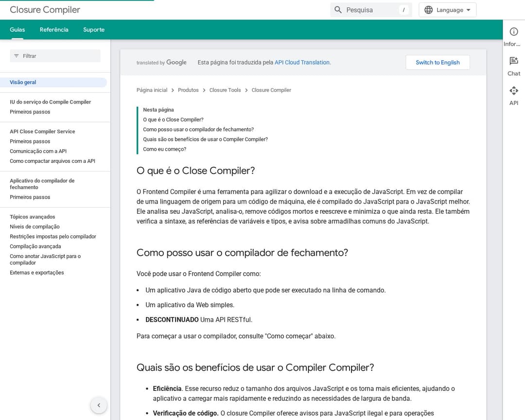Image resolution: width=525 pixels, height=420 pixels.
Task: Click the search magnifier icon
Action: [x=338, y=10]
